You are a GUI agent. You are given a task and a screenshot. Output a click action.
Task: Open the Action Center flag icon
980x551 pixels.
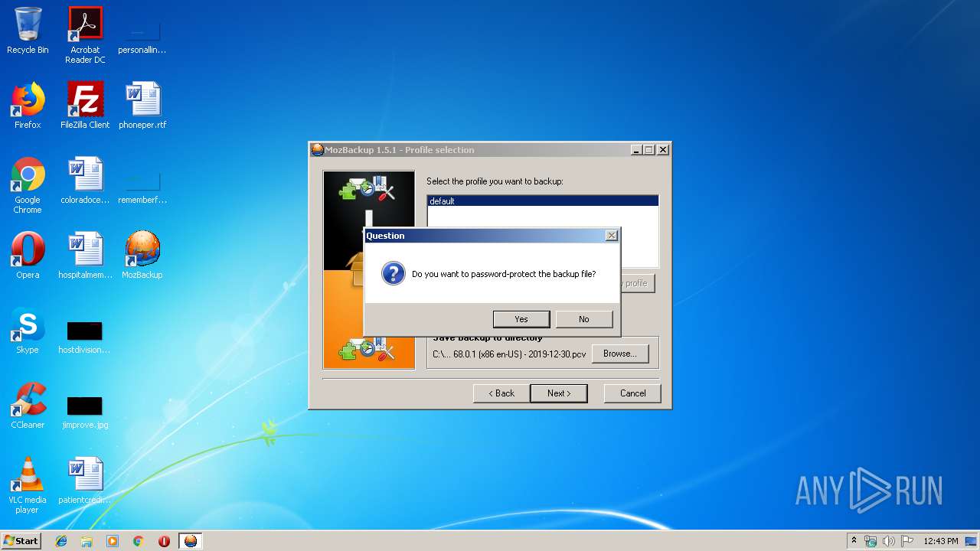pos(907,541)
